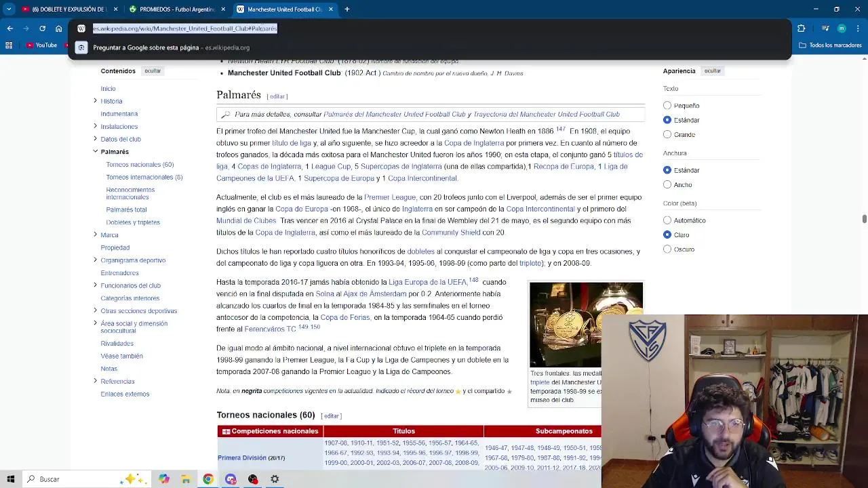
Task: Close the PROMIEDOS Futbol Argentino tab
Action: [x=223, y=9]
